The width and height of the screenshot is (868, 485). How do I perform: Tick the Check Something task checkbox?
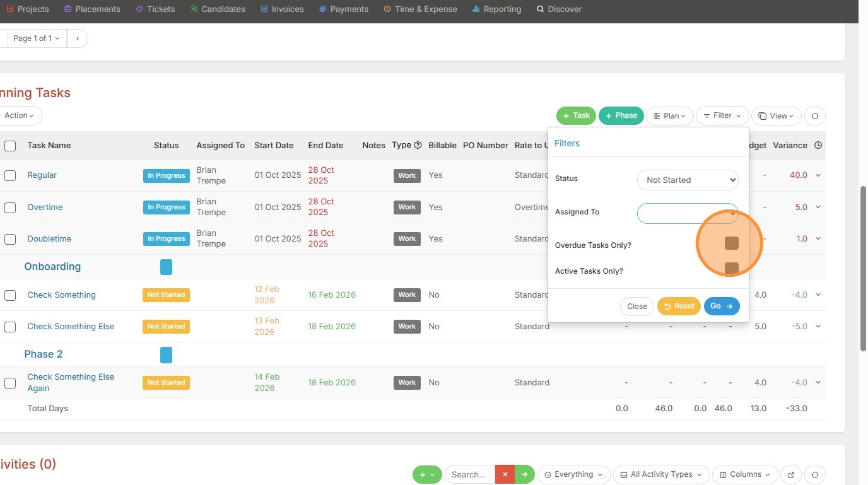coord(10,295)
